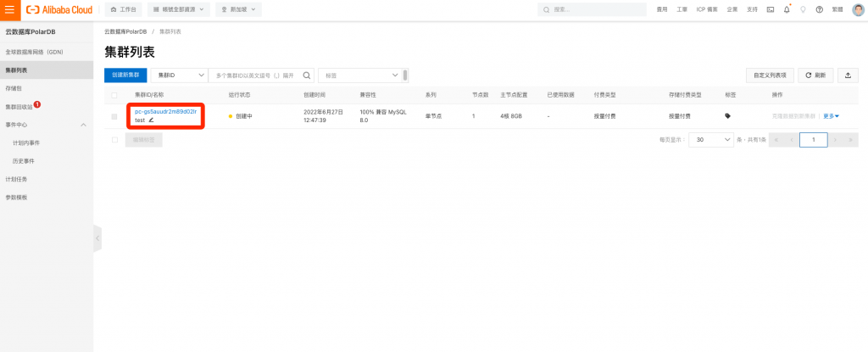Click the 编辑标签 button
Image resolution: width=868 pixels, height=352 pixels.
tap(144, 140)
